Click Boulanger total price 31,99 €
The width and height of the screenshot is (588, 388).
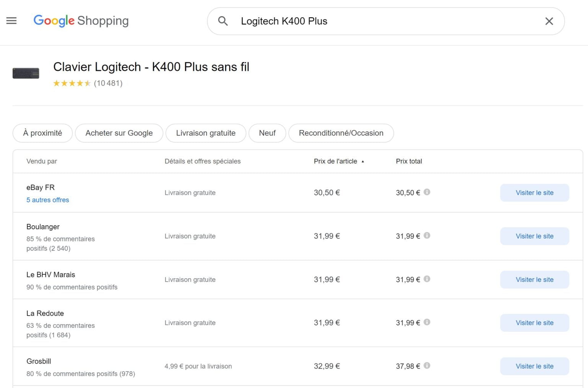pos(408,236)
